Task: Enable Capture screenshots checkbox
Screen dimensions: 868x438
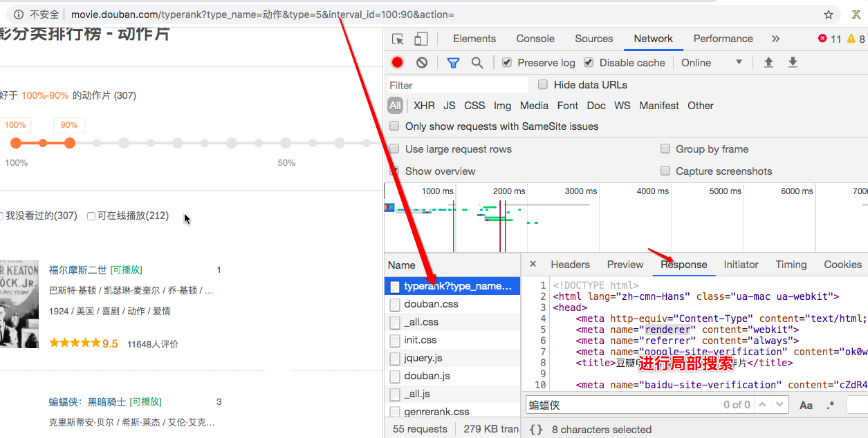Action: click(665, 171)
